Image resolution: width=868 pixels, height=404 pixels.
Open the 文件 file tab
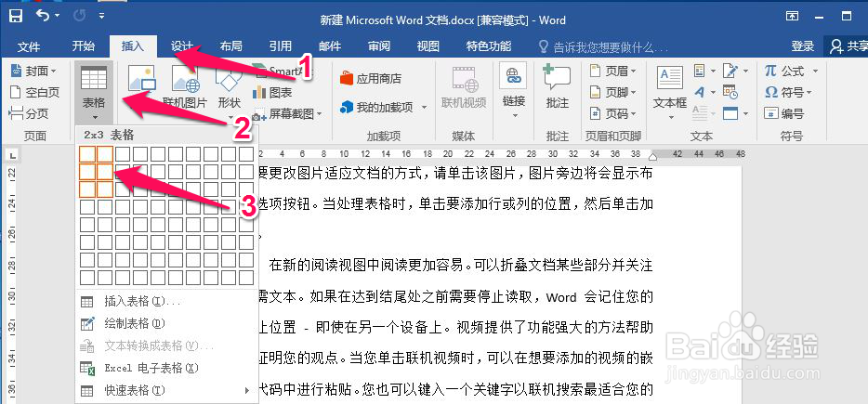[29, 46]
